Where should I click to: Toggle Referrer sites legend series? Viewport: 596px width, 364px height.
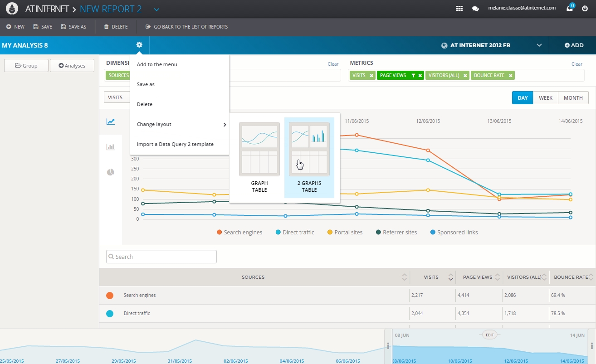[x=396, y=232]
